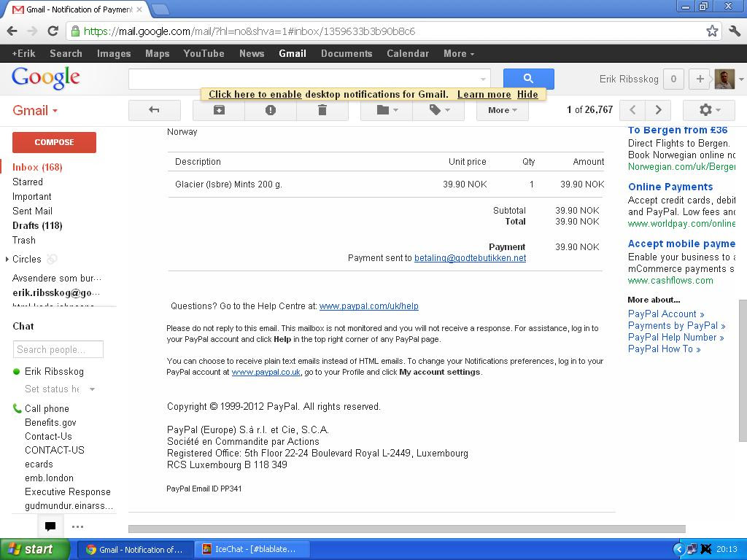Click the PayPal Account » link
Screen dimensions: 747x560
[x=665, y=314]
